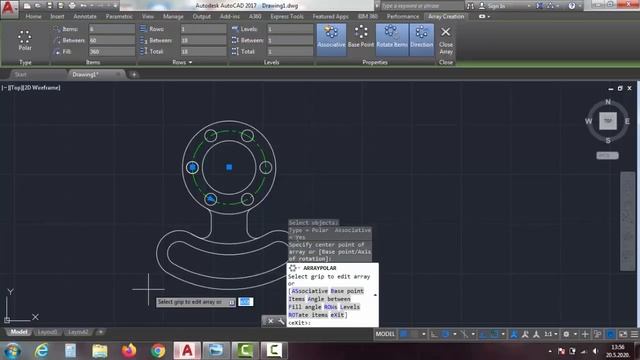Image resolution: width=640 pixels, height=360 pixels.
Task: Click the command line close X icon
Action: [x=270, y=321]
